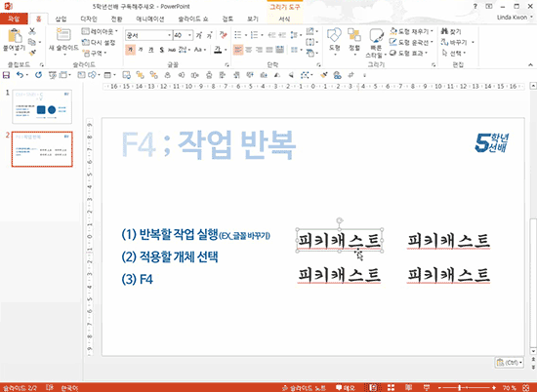Insert a new slide via New Slide icon
This screenshot has height=392, width=537.
tap(63, 35)
